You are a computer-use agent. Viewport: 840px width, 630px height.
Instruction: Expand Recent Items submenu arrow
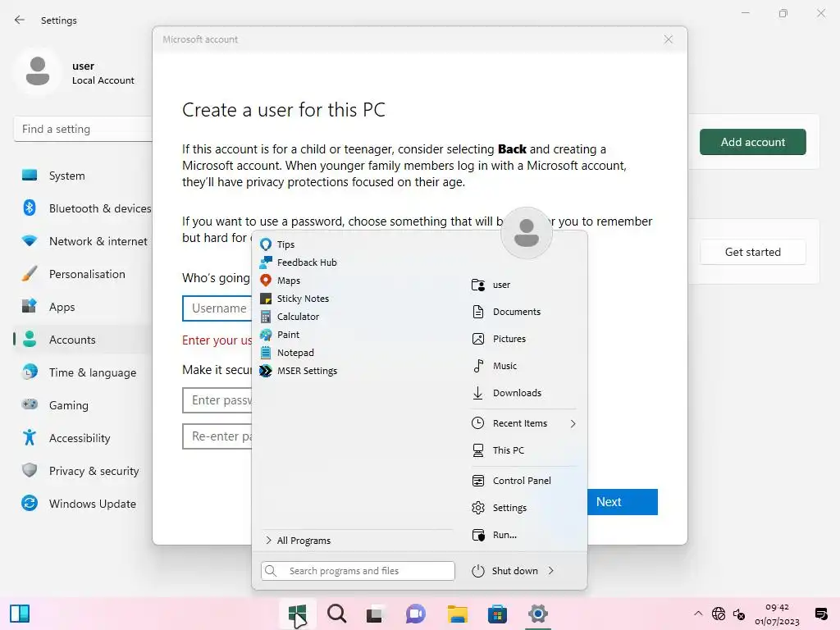(x=573, y=424)
